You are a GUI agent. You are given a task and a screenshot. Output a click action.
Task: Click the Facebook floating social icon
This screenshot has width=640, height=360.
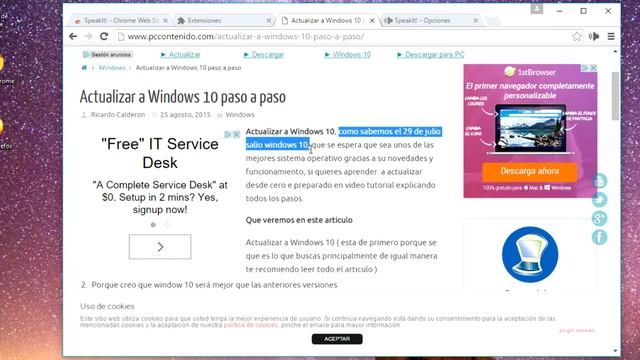pyautogui.click(x=600, y=237)
